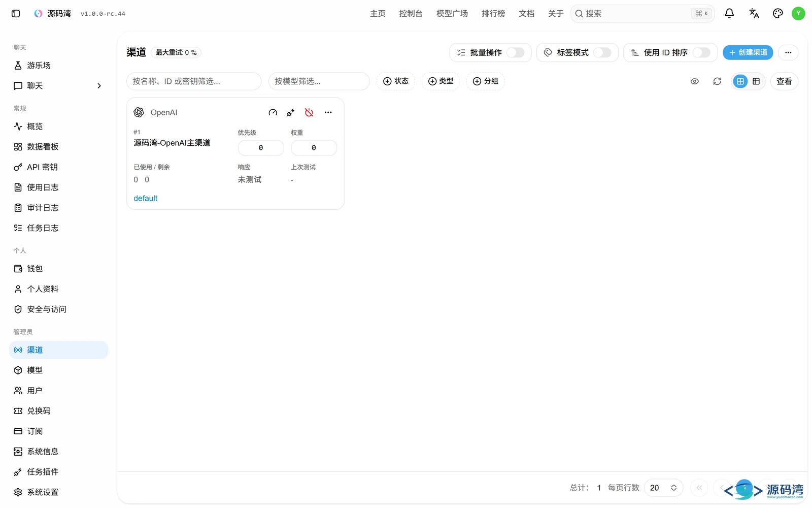812x508 pixels.
Task: Click the 按模型筛选 filter field
Action: (319, 81)
